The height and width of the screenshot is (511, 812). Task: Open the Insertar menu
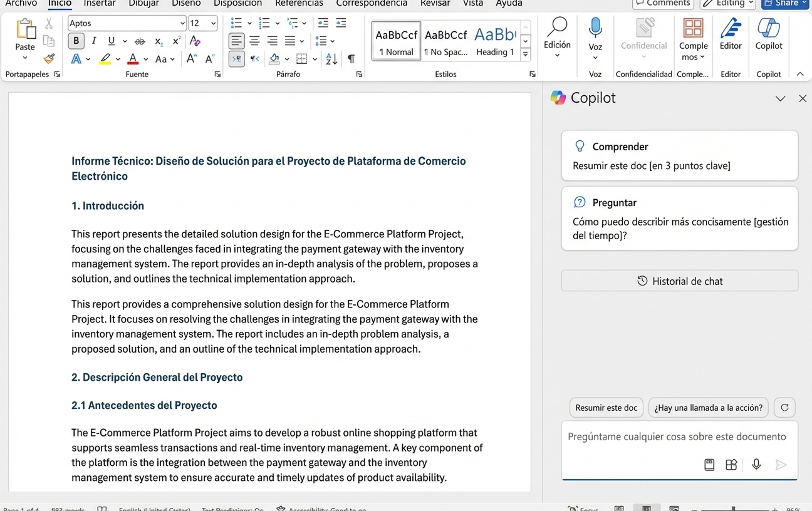tap(100, 3)
